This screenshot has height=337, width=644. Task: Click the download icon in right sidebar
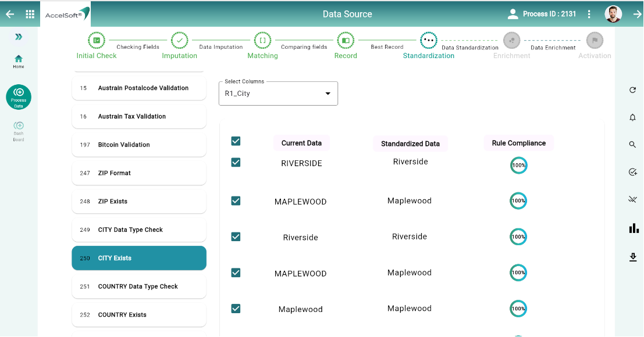(x=633, y=257)
